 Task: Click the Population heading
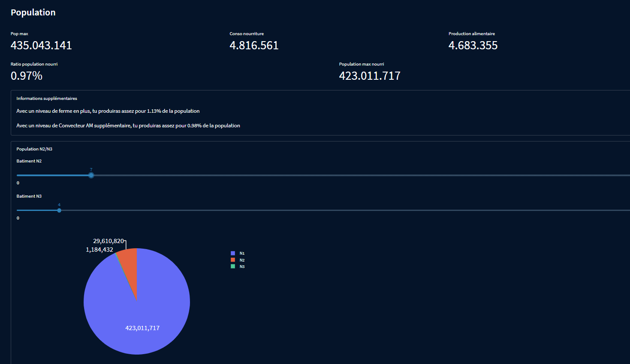33,12
